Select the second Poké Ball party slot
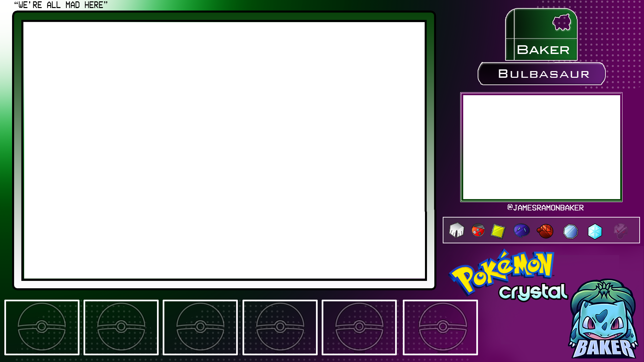Image resolution: width=644 pixels, height=362 pixels. (x=121, y=327)
